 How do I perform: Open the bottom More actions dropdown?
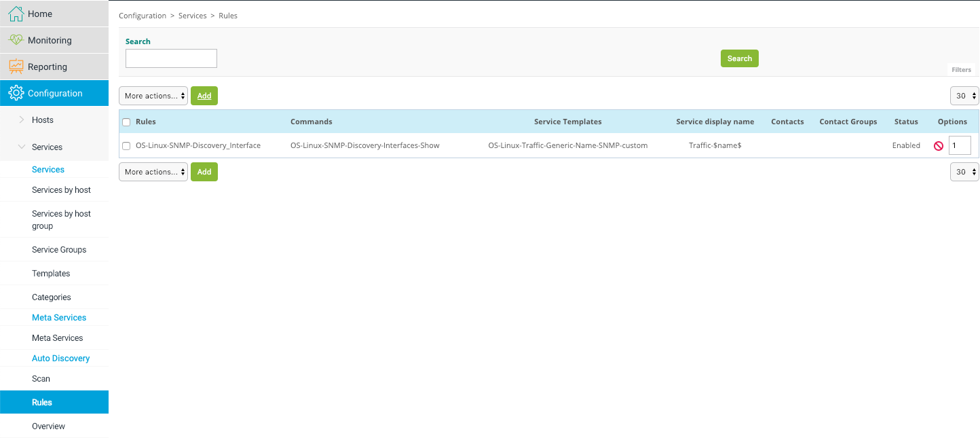[x=153, y=172]
